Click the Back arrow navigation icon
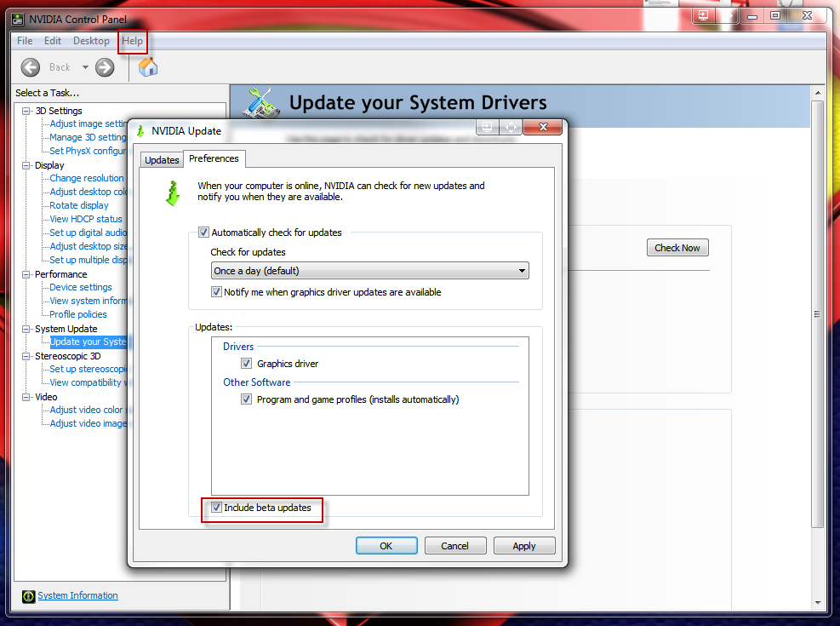Screen dimensions: 840x626 (x=31, y=67)
